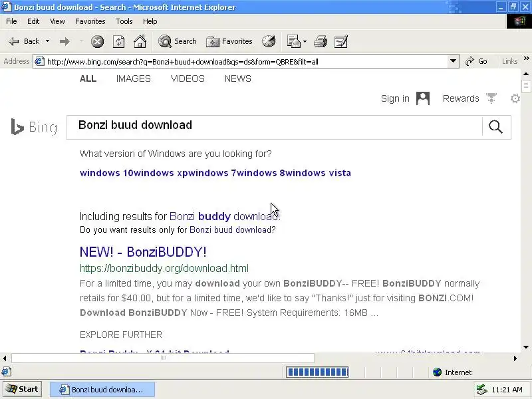Click the Go button

click(x=476, y=61)
